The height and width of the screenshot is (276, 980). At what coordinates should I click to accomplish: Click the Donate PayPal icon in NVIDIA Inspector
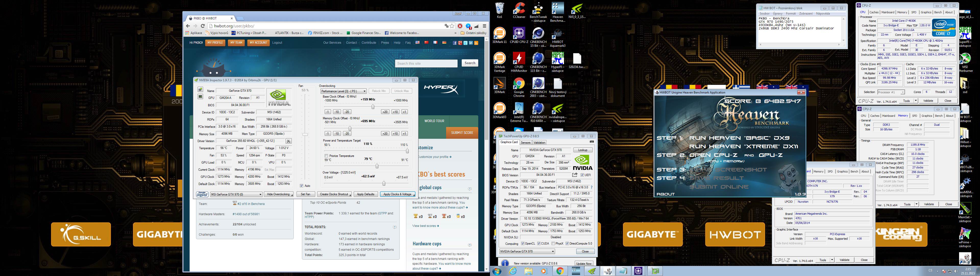(x=202, y=194)
